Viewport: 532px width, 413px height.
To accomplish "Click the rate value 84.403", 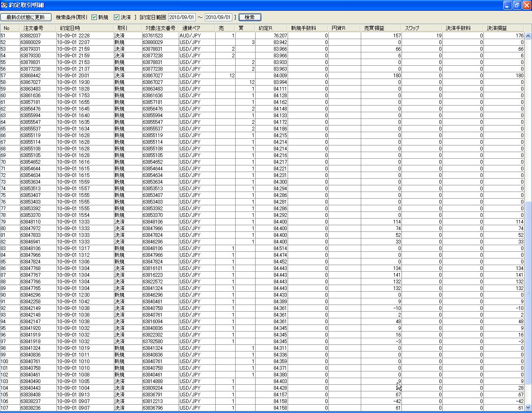I will pyautogui.click(x=280, y=381).
